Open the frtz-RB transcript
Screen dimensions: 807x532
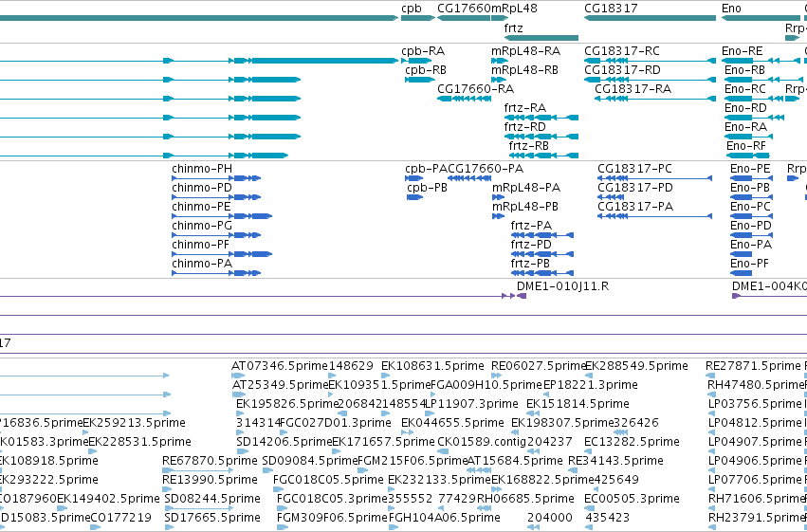[543, 156]
